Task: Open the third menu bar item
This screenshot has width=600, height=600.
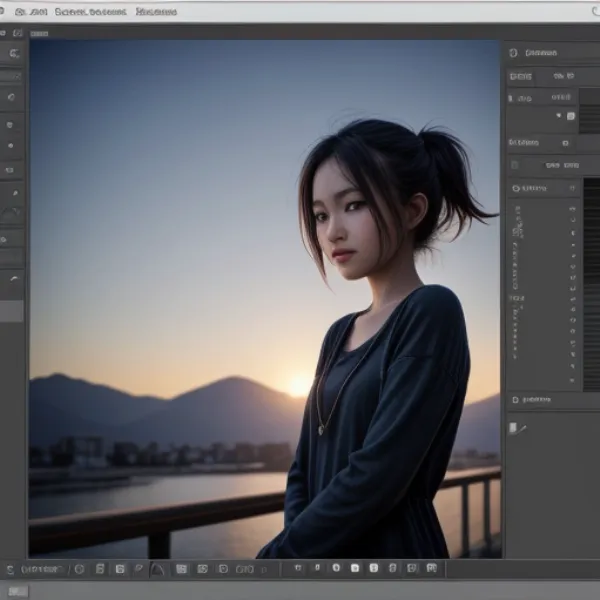Action: point(156,11)
